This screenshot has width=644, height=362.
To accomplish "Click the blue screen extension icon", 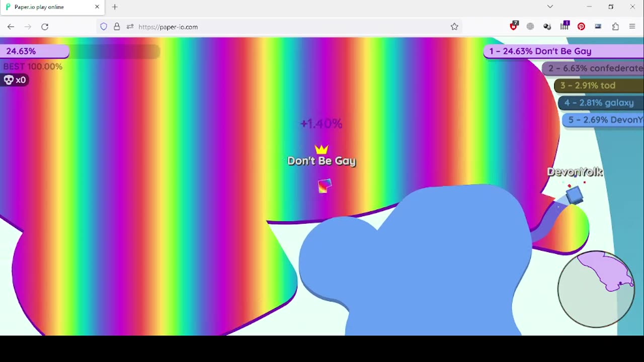I will (x=598, y=27).
